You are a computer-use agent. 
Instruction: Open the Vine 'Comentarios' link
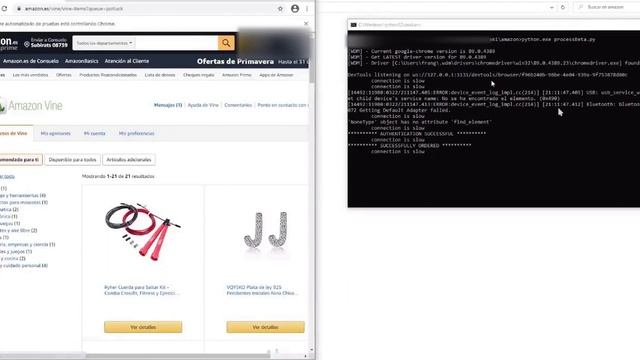238,105
